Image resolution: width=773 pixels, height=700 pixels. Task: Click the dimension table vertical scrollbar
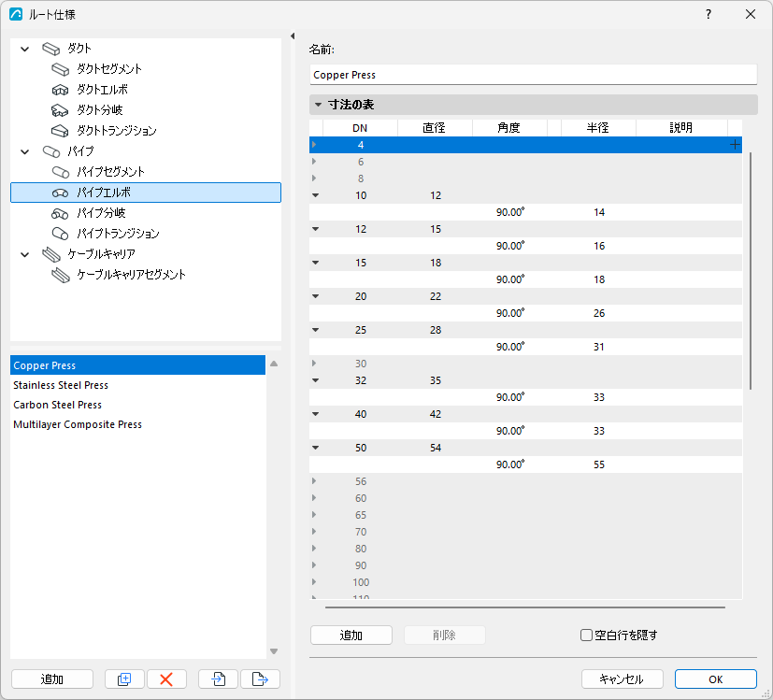751,271
